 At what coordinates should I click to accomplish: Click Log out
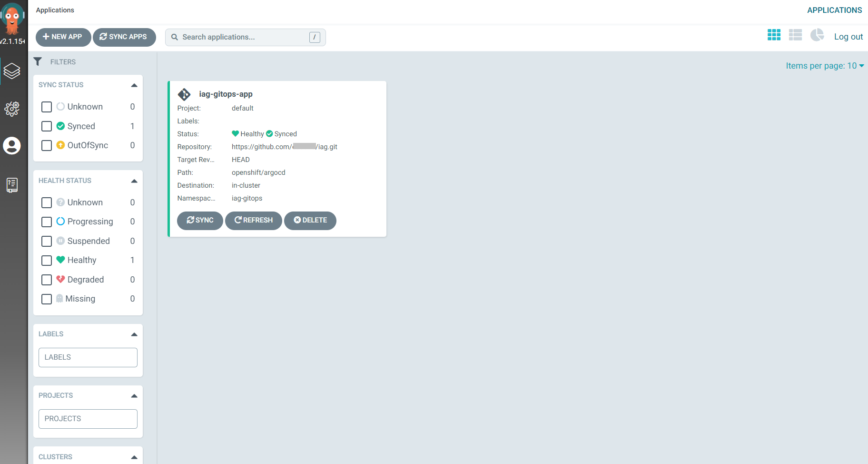coord(848,37)
